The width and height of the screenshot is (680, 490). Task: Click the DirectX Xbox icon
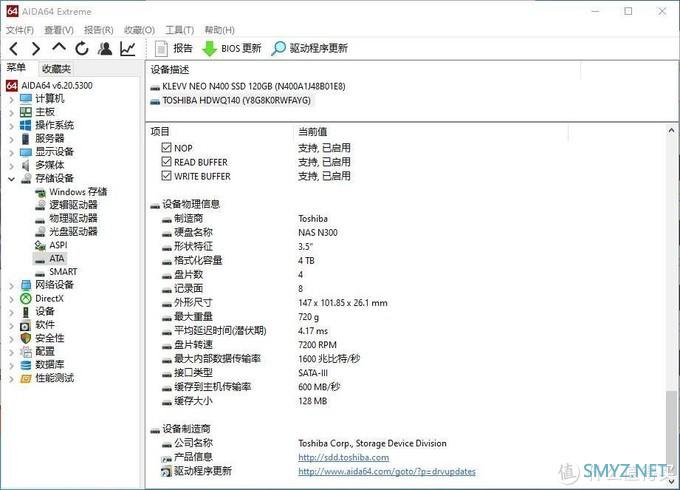pyautogui.click(x=26, y=298)
